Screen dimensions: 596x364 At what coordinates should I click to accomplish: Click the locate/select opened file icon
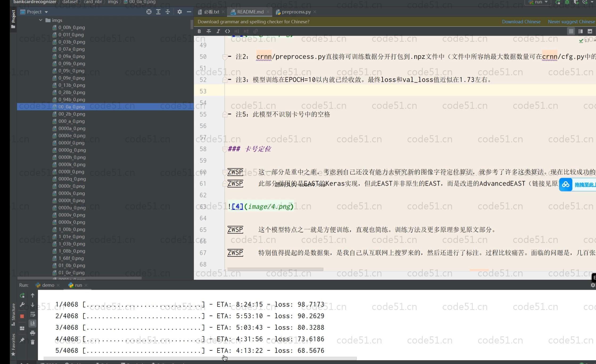149,12
